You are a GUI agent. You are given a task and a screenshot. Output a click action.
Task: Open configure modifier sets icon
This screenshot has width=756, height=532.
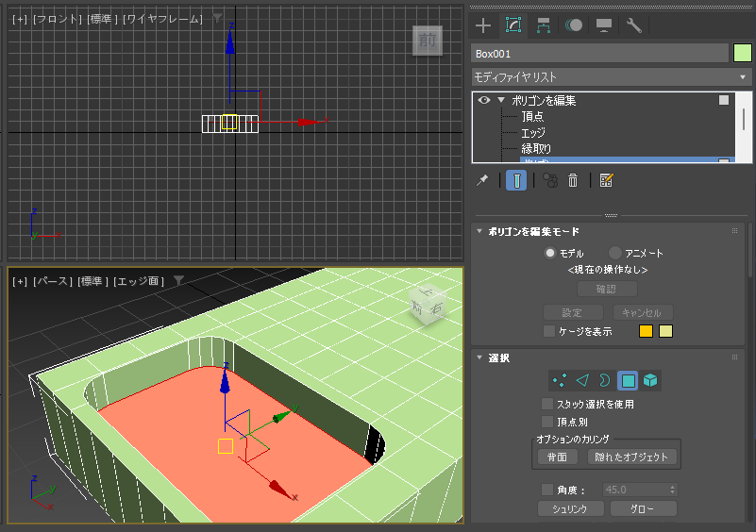606,181
